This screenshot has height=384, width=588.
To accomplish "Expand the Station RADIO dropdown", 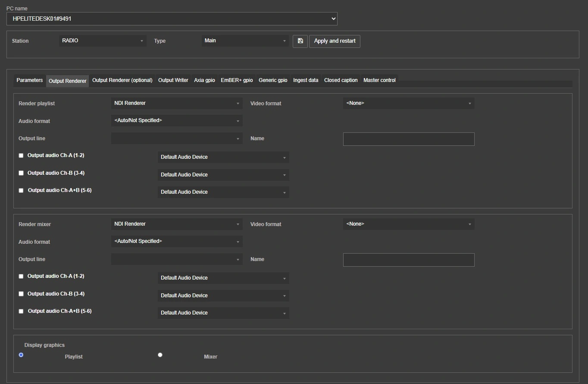I will click(103, 41).
